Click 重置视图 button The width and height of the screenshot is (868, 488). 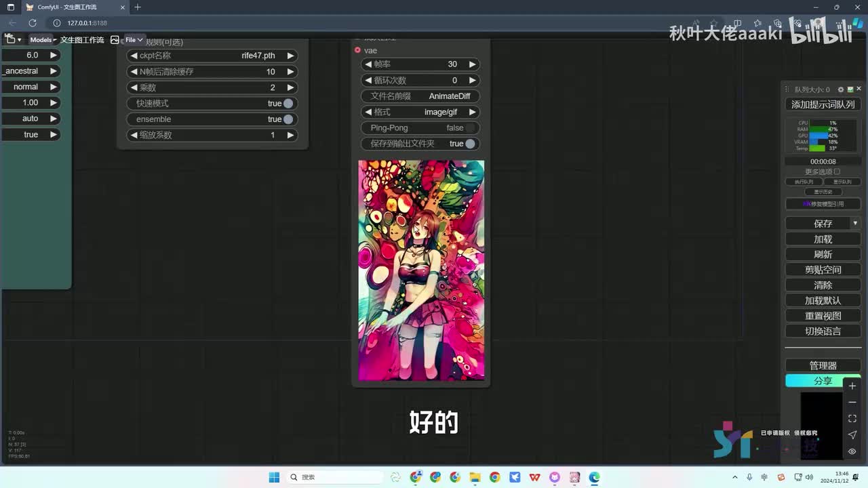823,316
